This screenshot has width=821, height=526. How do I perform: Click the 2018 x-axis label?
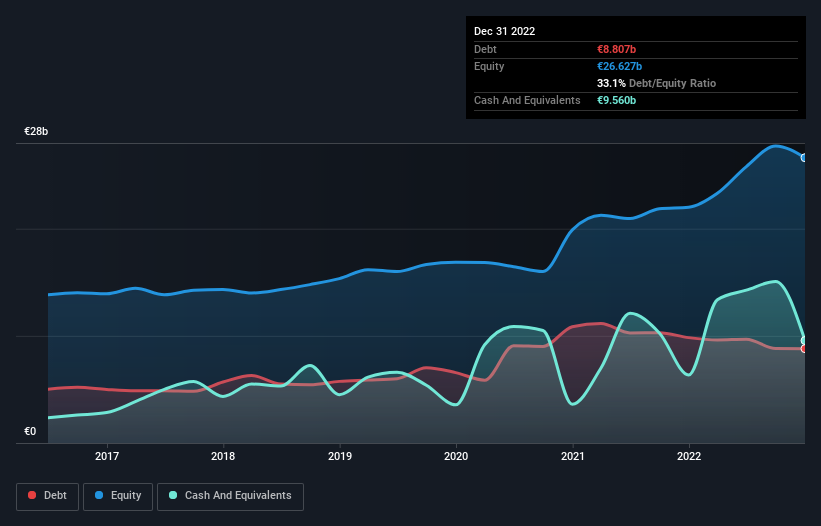point(223,456)
